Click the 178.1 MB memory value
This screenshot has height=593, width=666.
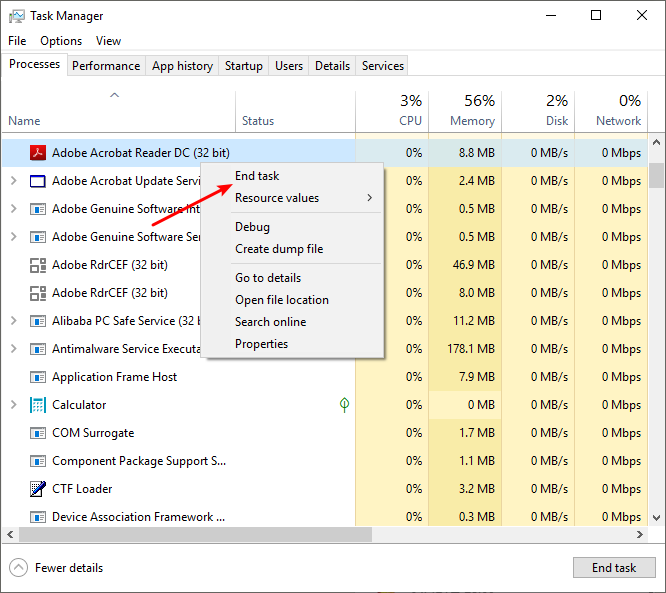pos(471,349)
